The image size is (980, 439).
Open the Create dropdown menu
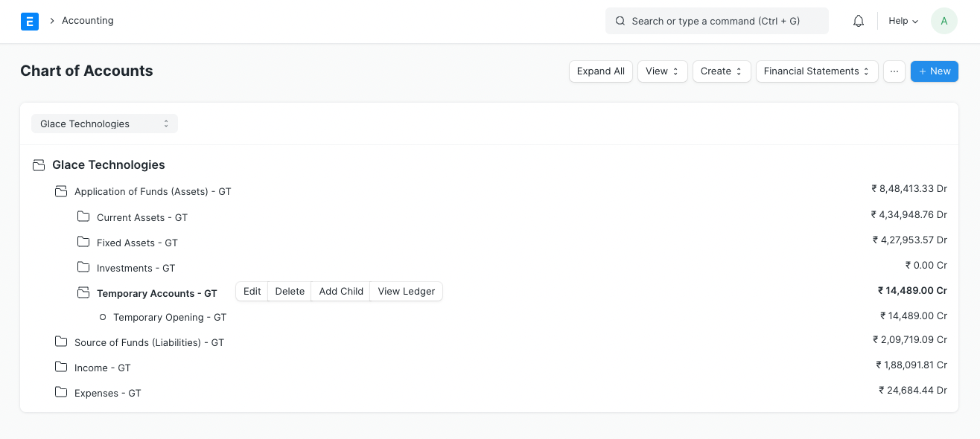tap(721, 71)
